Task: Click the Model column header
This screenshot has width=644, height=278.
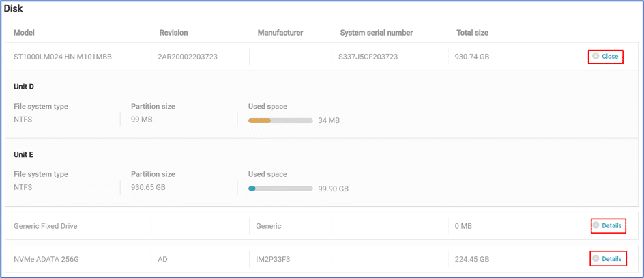Action: (x=24, y=33)
